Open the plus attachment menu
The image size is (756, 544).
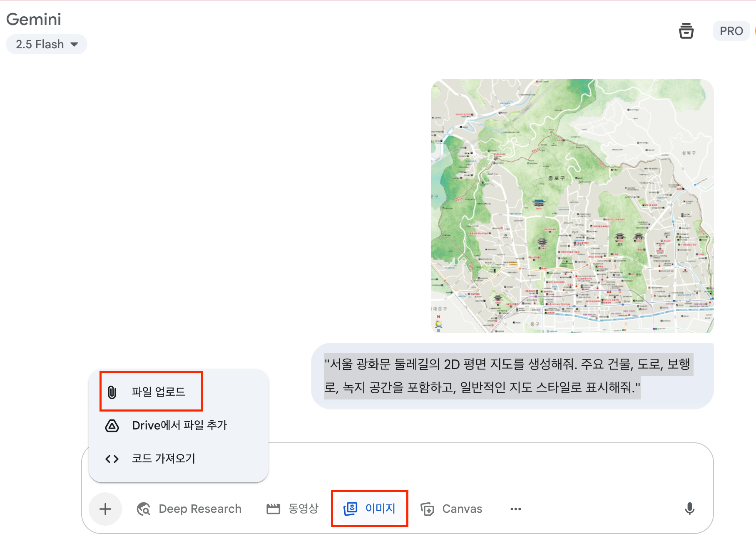click(x=105, y=509)
